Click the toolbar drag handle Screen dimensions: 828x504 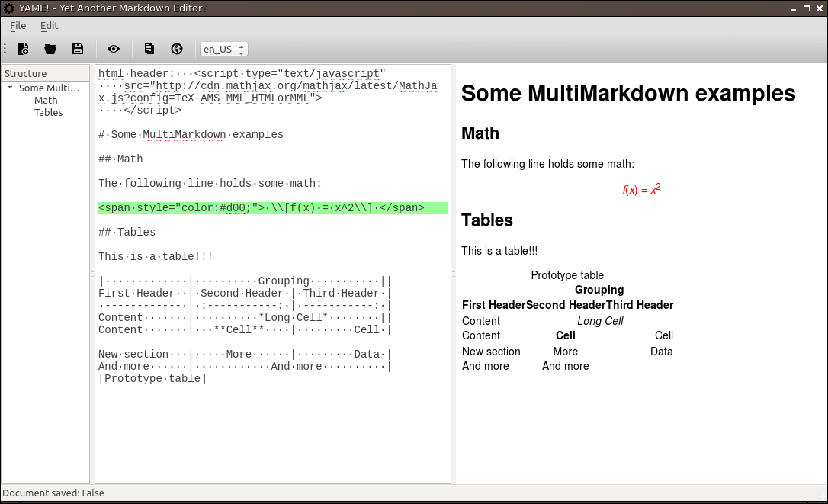point(5,49)
